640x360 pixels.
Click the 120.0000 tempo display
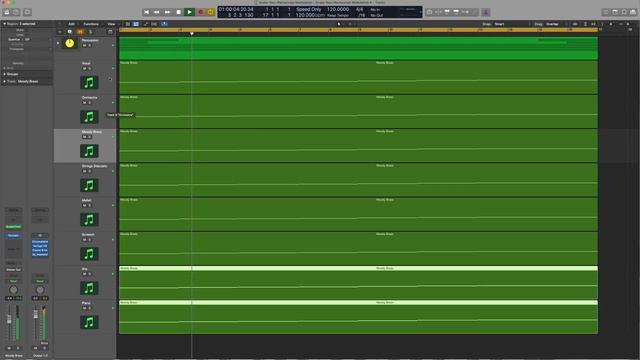[338, 9]
